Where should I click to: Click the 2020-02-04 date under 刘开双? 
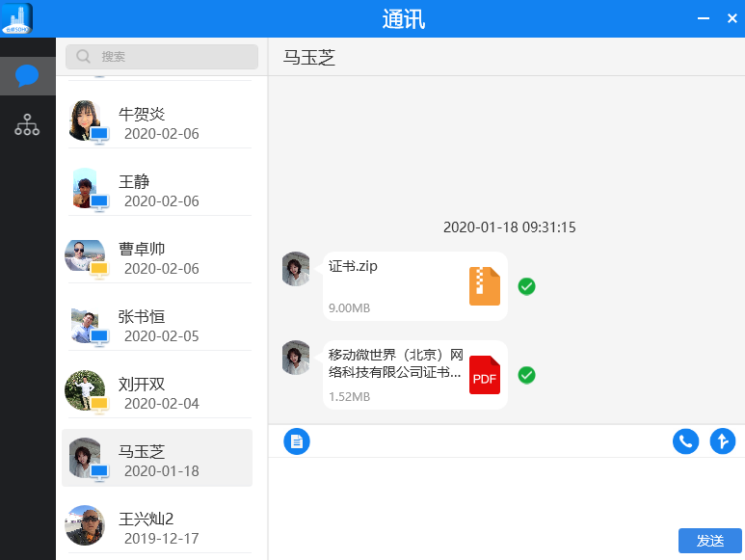pos(162,404)
